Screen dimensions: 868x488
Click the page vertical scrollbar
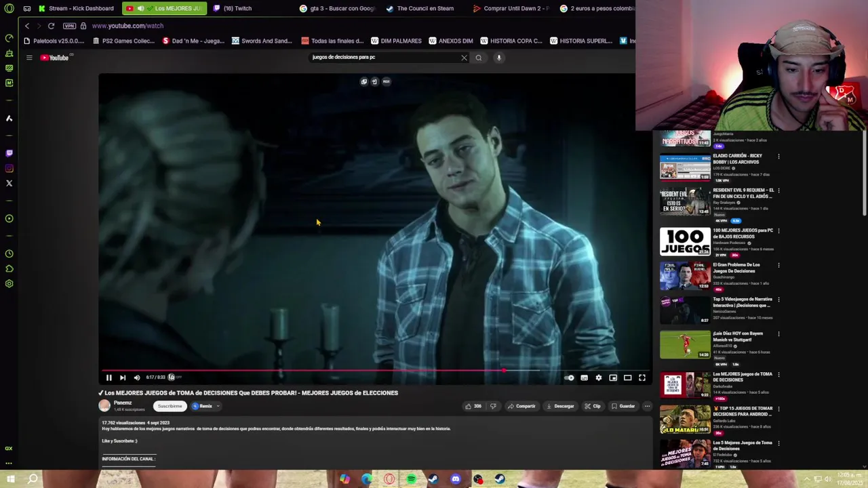coord(865,174)
